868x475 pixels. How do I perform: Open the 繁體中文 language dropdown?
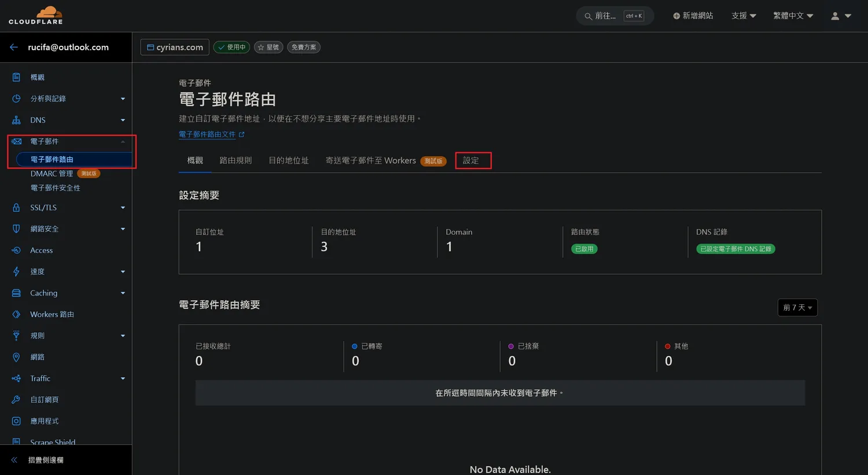pos(793,16)
